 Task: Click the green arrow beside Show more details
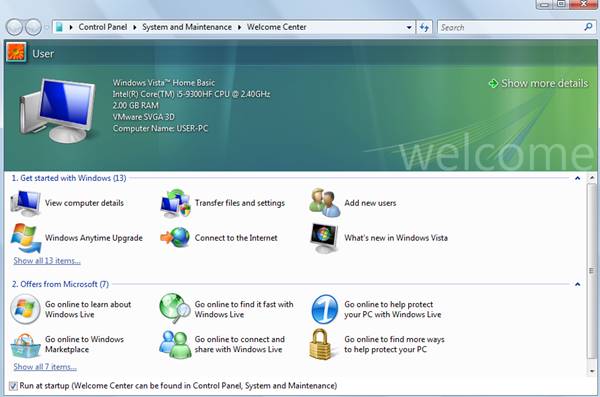(x=493, y=83)
